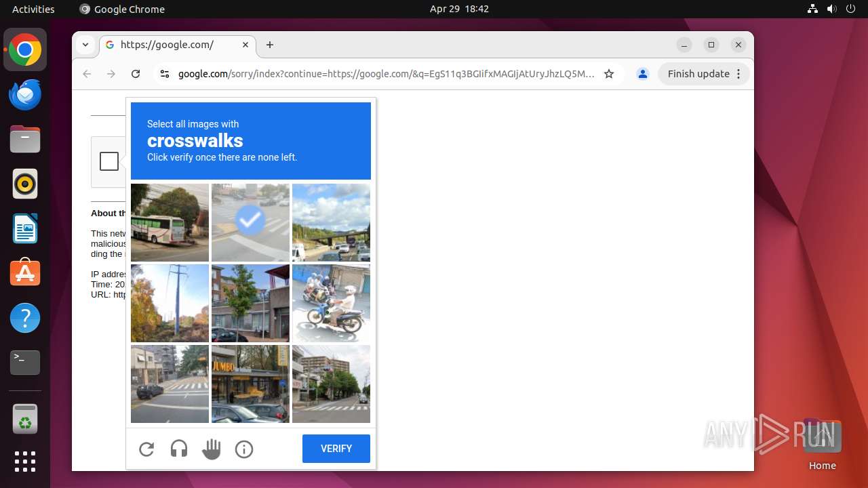Open the Google Chrome app menu in top bar
Image resolution: width=868 pixels, height=488 pixels.
tap(122, 9)
